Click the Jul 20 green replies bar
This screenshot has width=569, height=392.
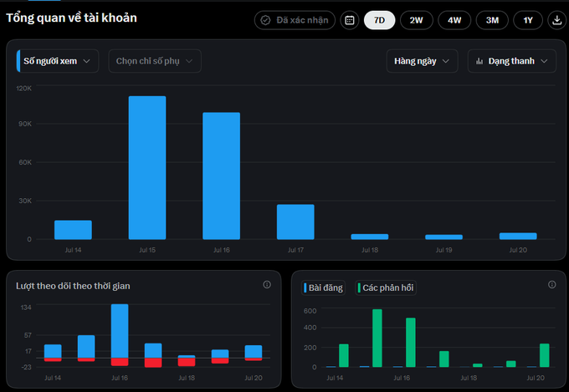click(545, 355)
